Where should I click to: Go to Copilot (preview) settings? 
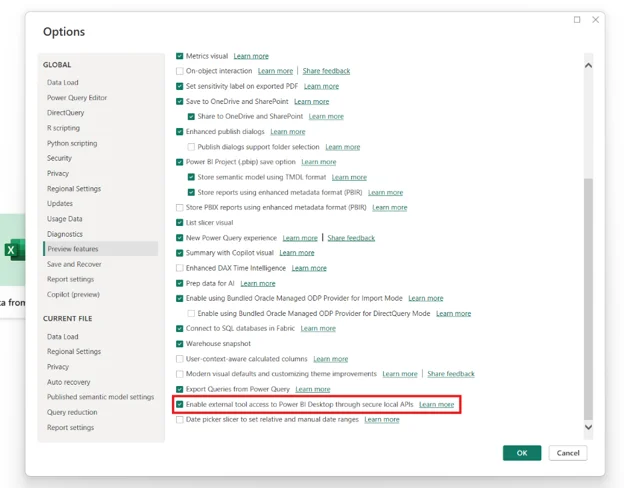73,295
